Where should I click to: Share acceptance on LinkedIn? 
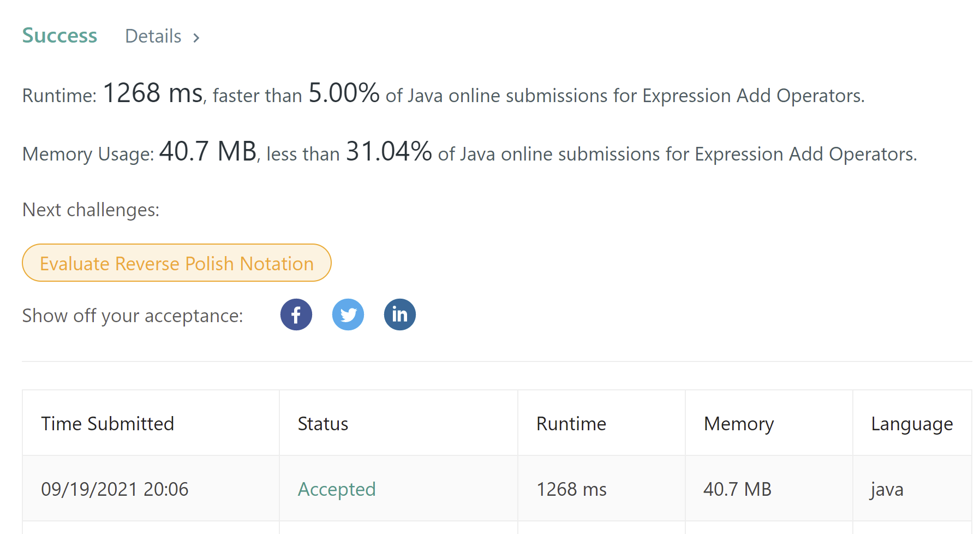(x=399, y=315)
